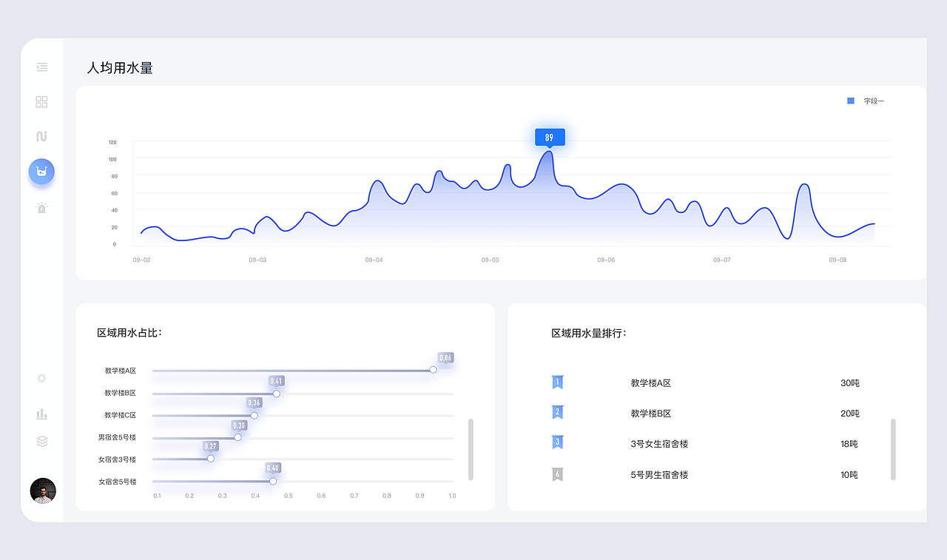Click the rank 3 ribbon badge
947x560 pixels.
pos(558,443)
